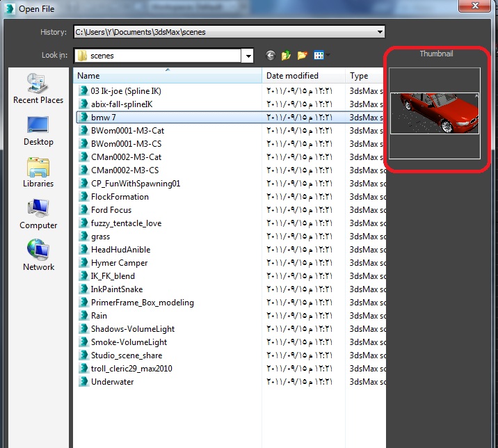Click the 3dsMax icon beside Rain
The image size is (498, 448).
(x=83, y=316)
